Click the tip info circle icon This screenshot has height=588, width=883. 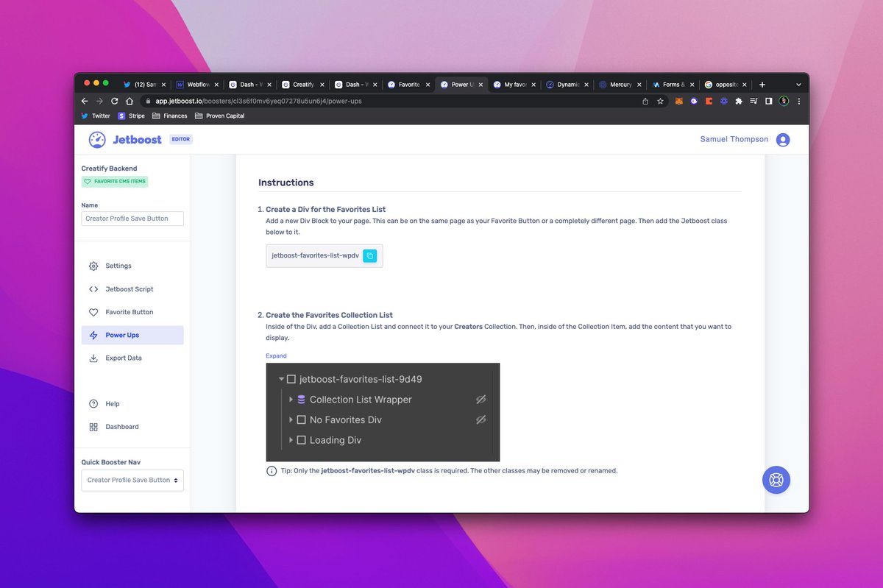(272, 470)
